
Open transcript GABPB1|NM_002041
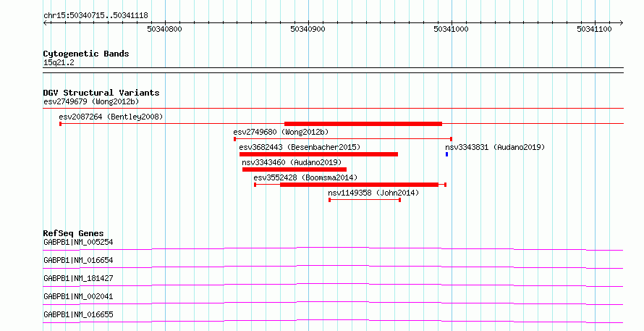tap(78, 296)
